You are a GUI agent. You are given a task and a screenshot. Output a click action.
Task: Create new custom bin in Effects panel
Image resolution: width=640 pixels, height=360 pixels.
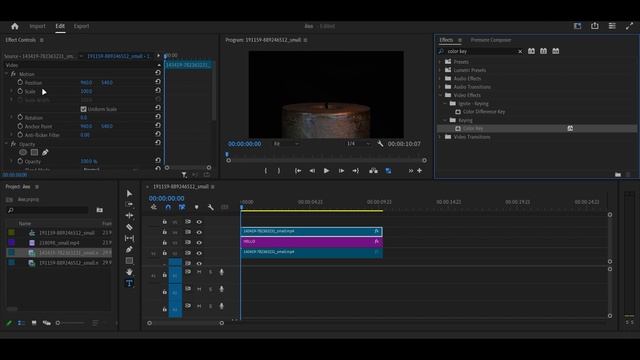point(618,175)
